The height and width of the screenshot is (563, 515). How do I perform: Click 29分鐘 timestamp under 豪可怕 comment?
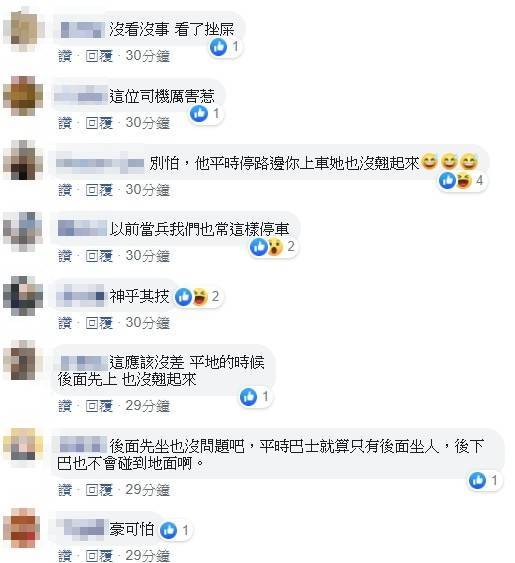pyautogui.click(x=148, y=556)
